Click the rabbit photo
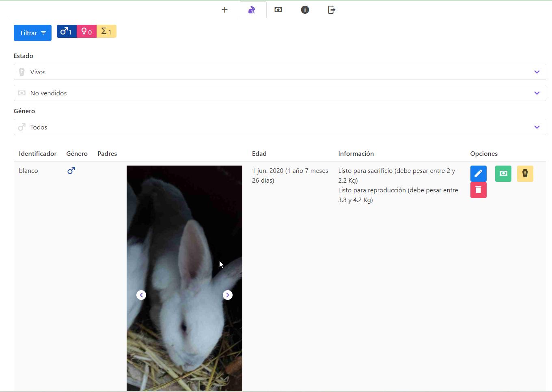The width and height of the screenshot is (552, 392). pyautogui.click(x=184, y=278)
